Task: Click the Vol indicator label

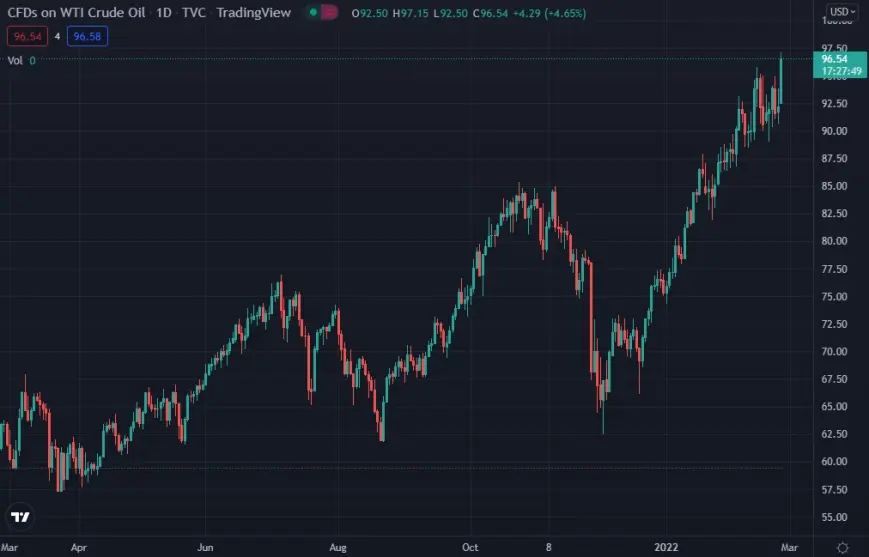Action: click(15, 60)
